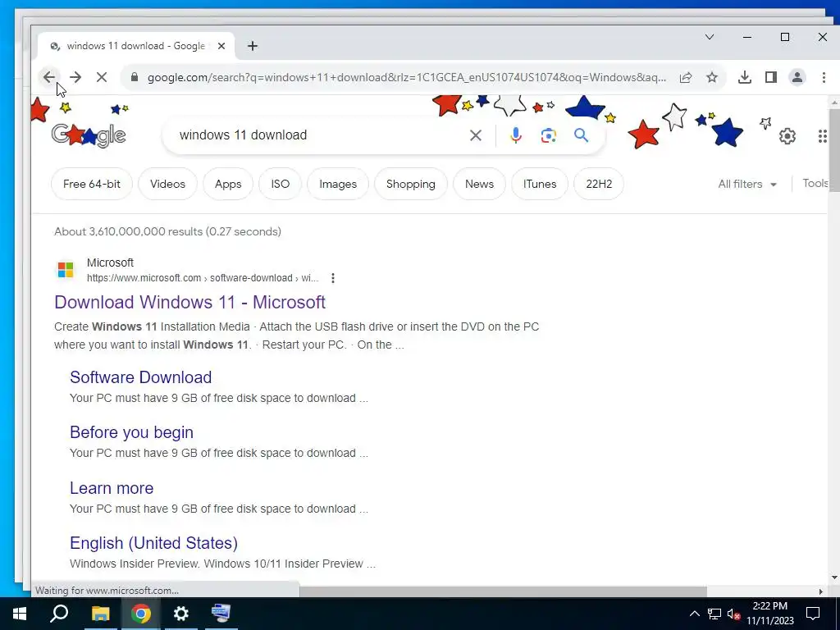View site information via the address bar lock icon

(135, 78)
